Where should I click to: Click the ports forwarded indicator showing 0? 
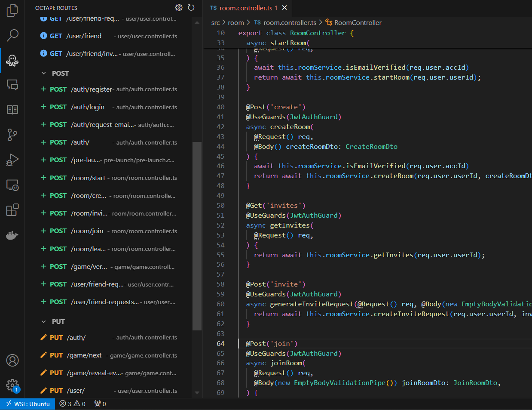point(100,404)
